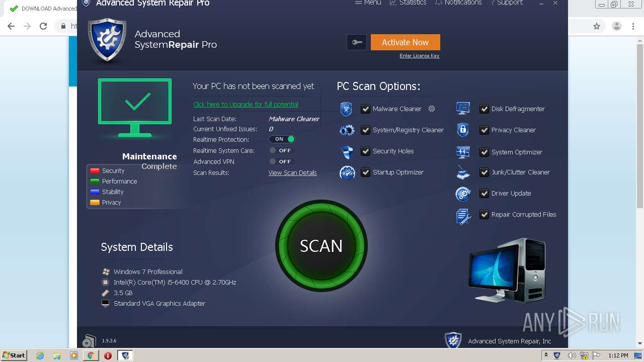Open the Opera taskbar icon

108,355
